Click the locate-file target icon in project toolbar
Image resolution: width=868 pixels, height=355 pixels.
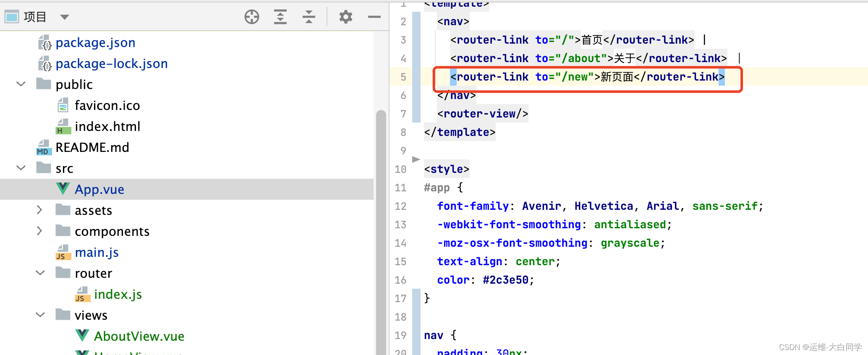[x=252, y=17]
